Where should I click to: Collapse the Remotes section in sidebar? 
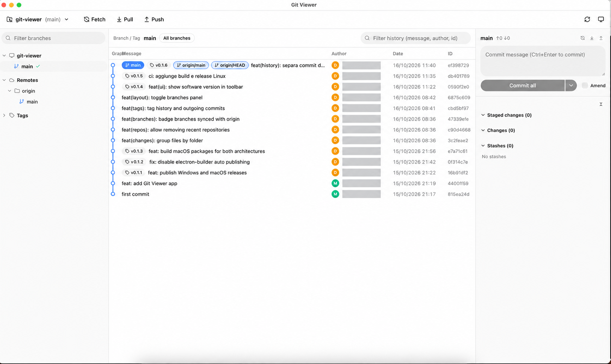[x=4, y=80]
